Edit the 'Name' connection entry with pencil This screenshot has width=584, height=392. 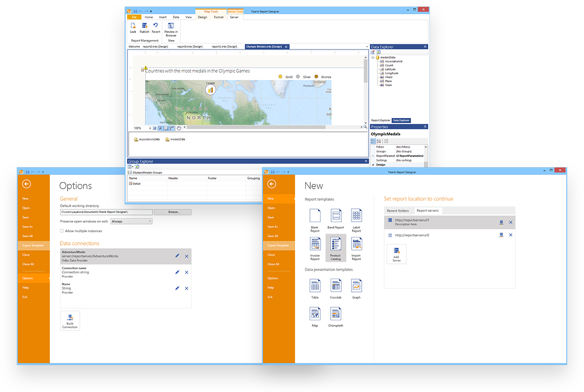[177, 288]
